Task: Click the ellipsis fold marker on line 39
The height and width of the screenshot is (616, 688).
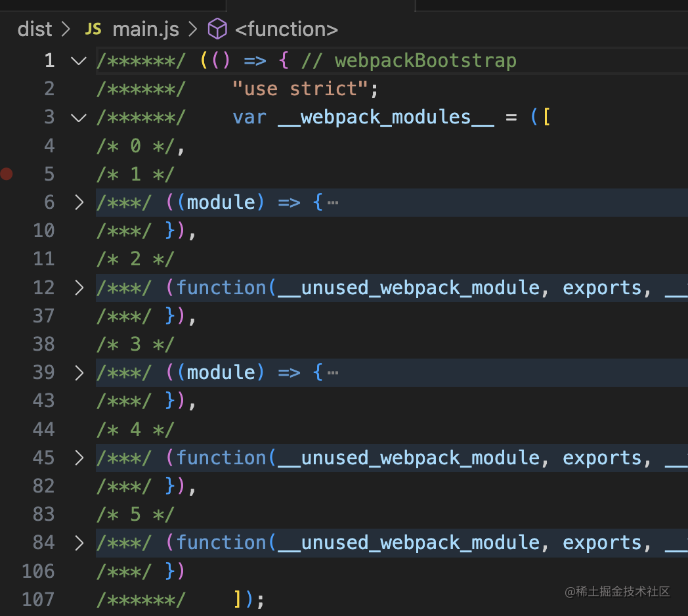Action: click(333, 373)
